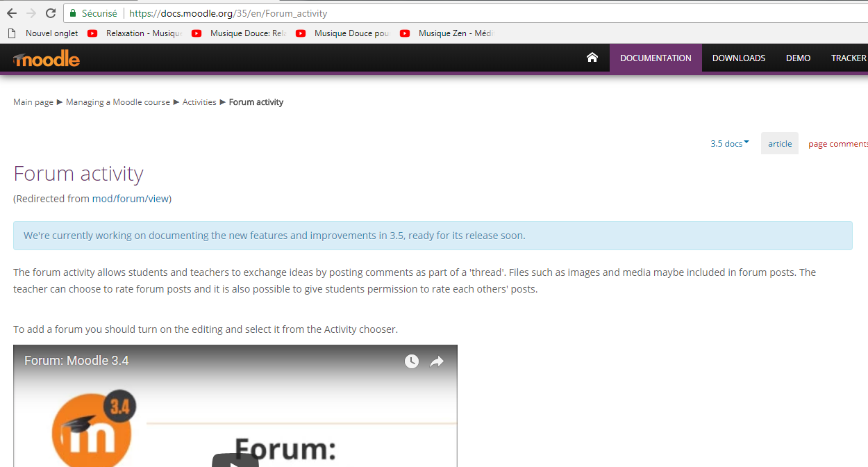Open the Musique Douce pour YouTube bookmark
Viewport: 868px width, 467px height.
(344, 33)
